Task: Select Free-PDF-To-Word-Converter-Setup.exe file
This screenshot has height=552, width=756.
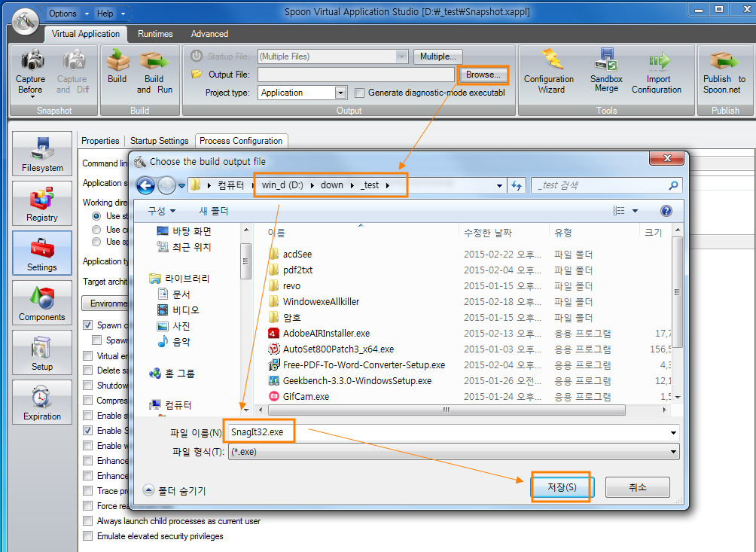Action: tap(364, 365)
